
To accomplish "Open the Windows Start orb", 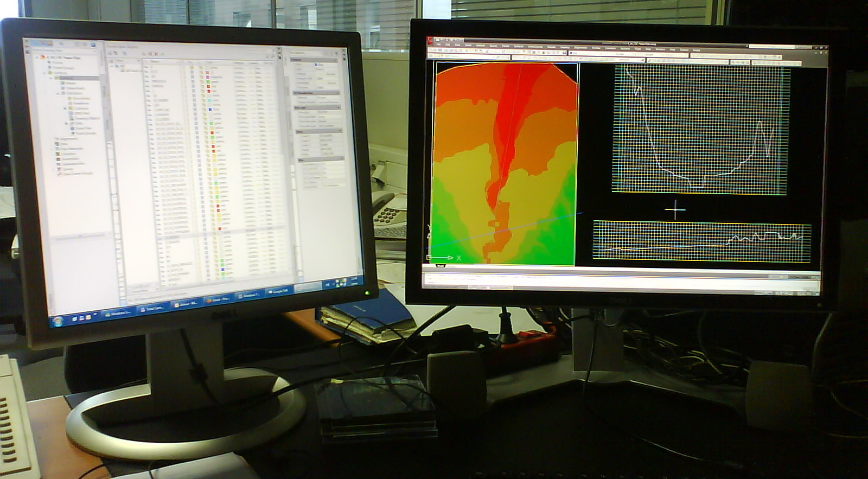I will 58,321.
